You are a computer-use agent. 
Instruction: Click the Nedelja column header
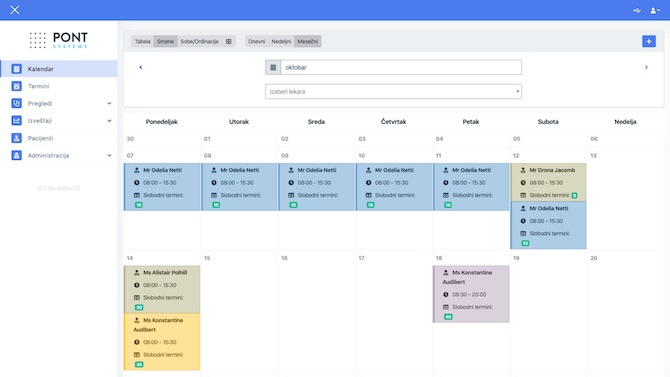tap(625, 122)
